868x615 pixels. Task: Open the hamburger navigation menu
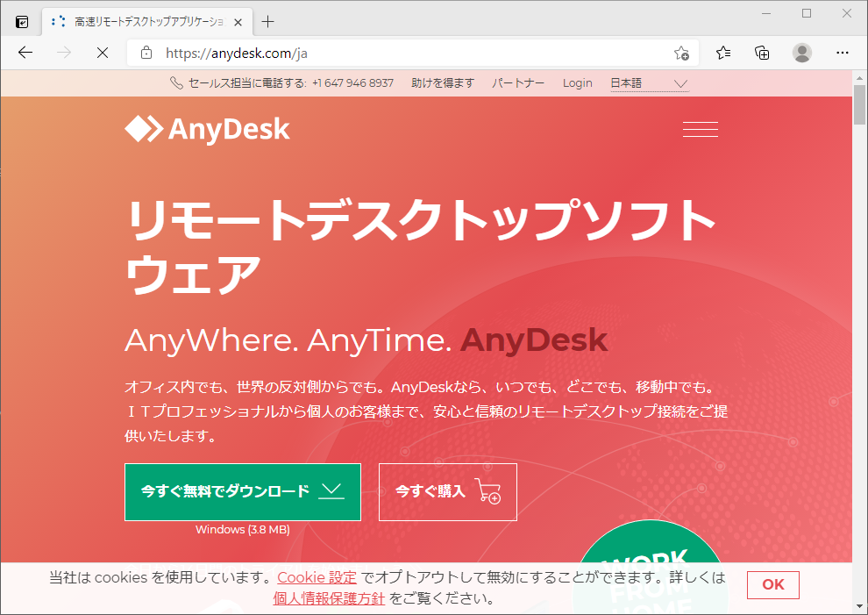701,129
